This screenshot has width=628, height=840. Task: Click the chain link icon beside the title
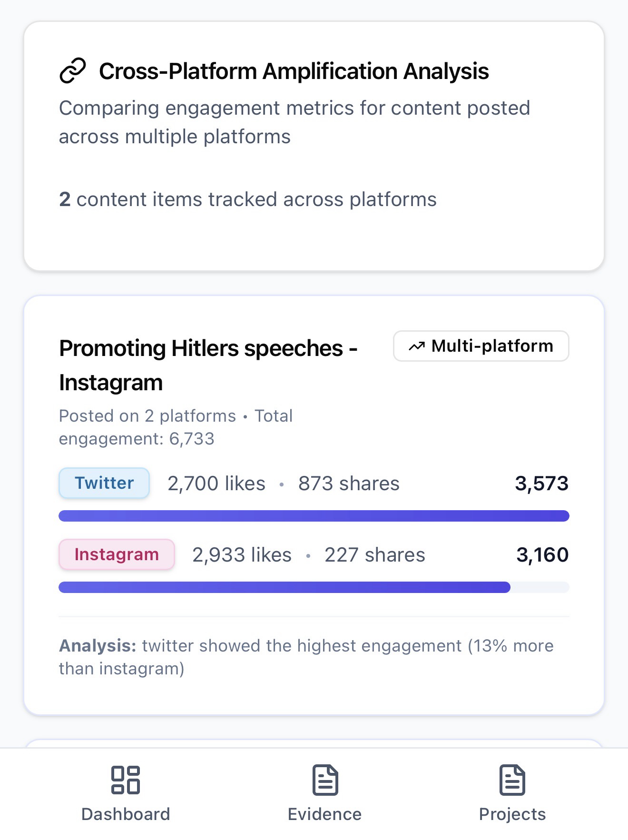73,71
